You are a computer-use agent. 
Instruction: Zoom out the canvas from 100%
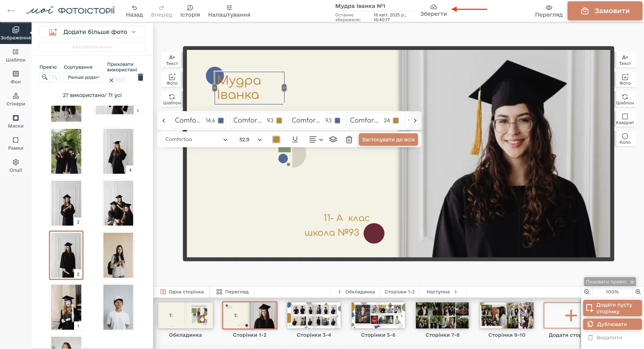(x=587, y=292)
